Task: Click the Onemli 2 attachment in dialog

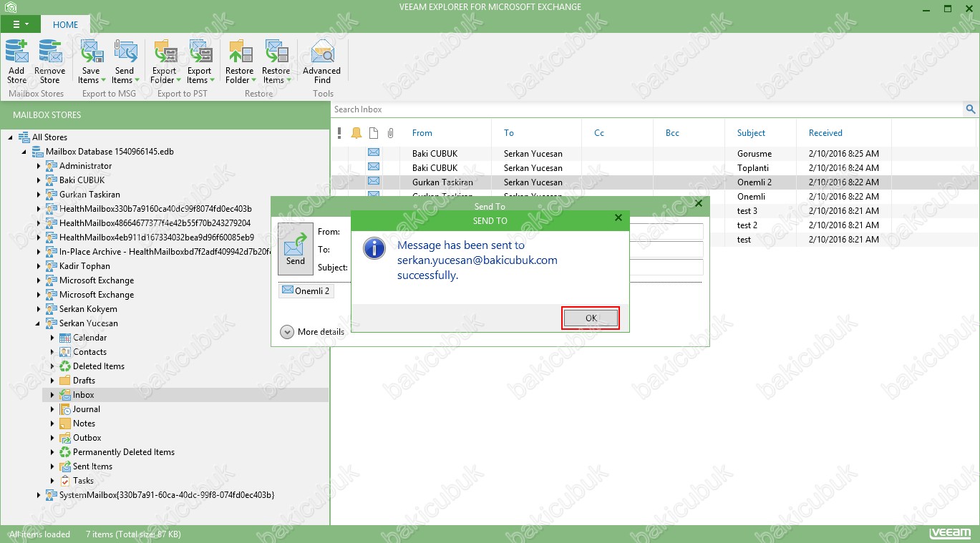Action: 306,290
